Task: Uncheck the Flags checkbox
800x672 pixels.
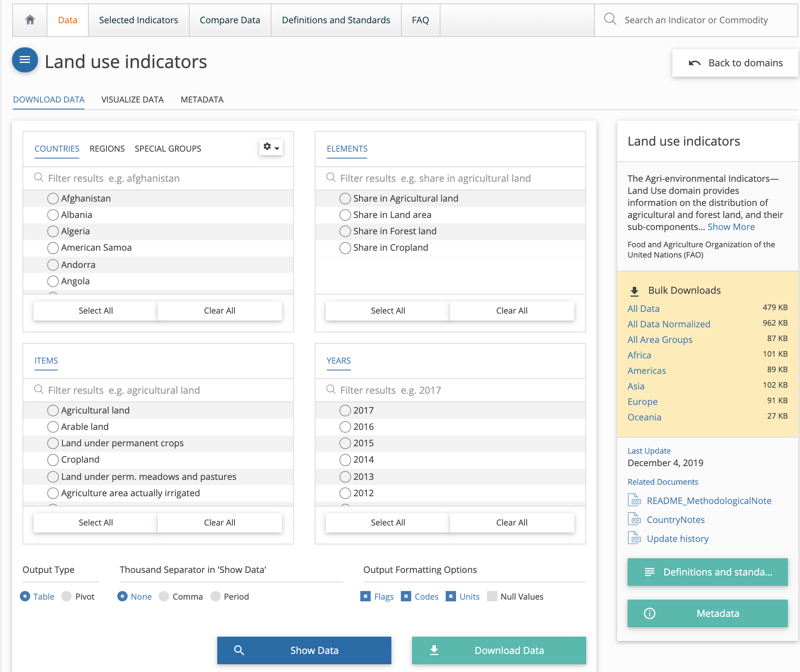Action: pos(366,596)
